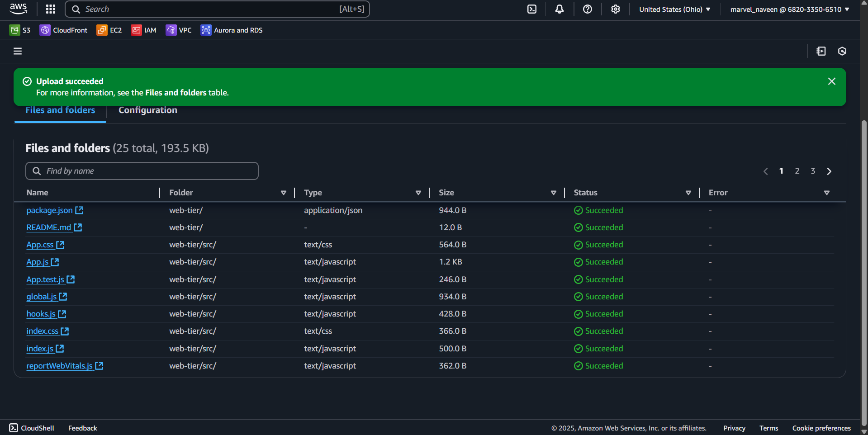The width and height of the screenshot is (868, 435).
Task: Sort by Type column arrow
Action: (418, 193)
